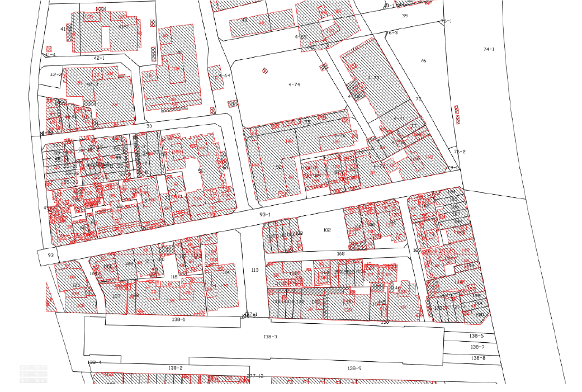Click parcel label 138-9

[354, 369]
